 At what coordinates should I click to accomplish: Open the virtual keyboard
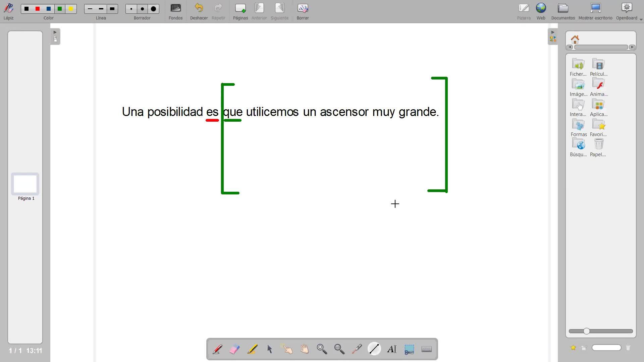click(427, 349)
